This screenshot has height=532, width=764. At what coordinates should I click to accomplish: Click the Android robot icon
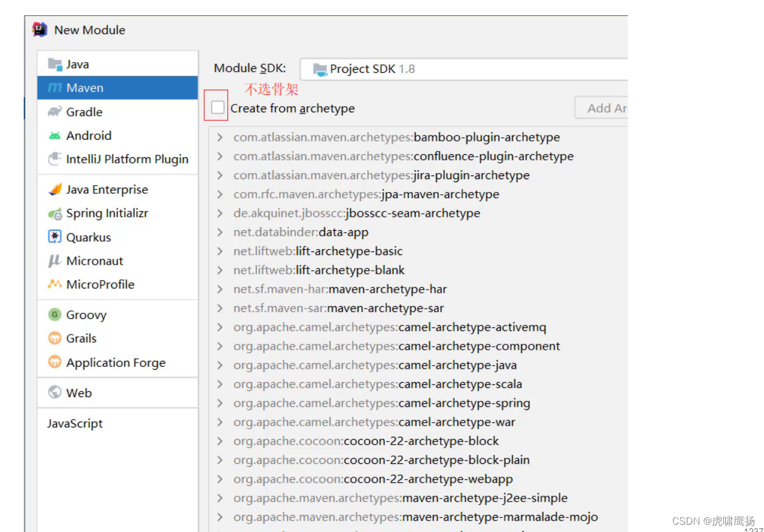coord(55,135)
